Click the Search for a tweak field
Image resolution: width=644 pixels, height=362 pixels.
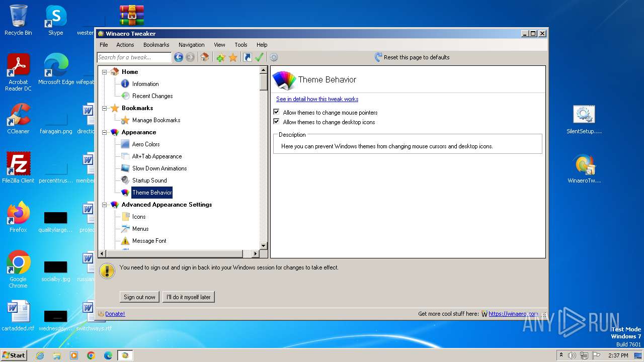pos(134,57)
